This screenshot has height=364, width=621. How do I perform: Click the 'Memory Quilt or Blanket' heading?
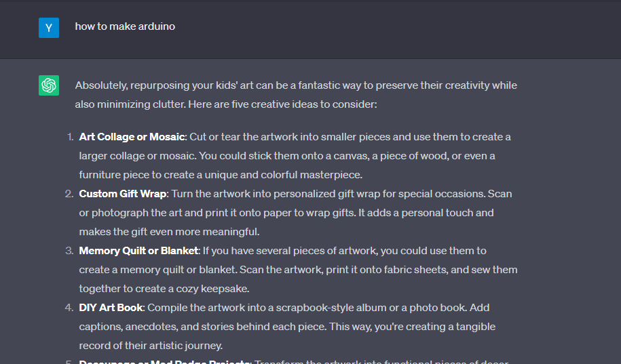(138, 251)
